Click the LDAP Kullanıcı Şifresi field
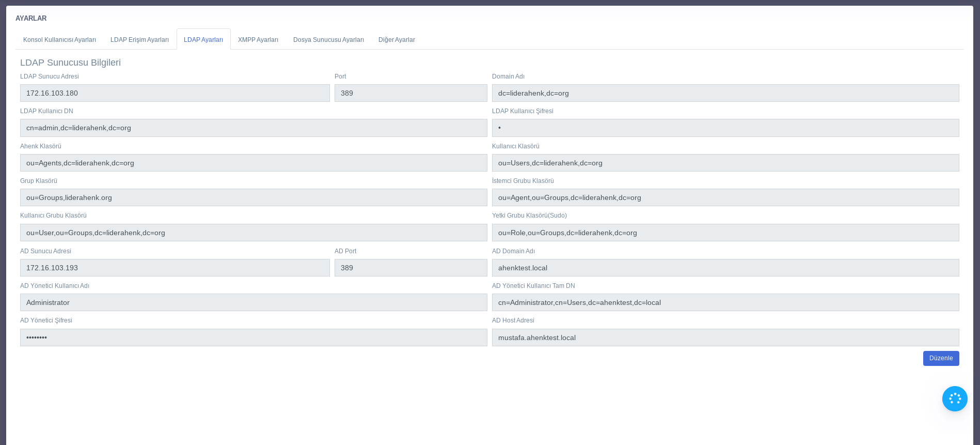980x445 pixels. [x=725, y=128]
